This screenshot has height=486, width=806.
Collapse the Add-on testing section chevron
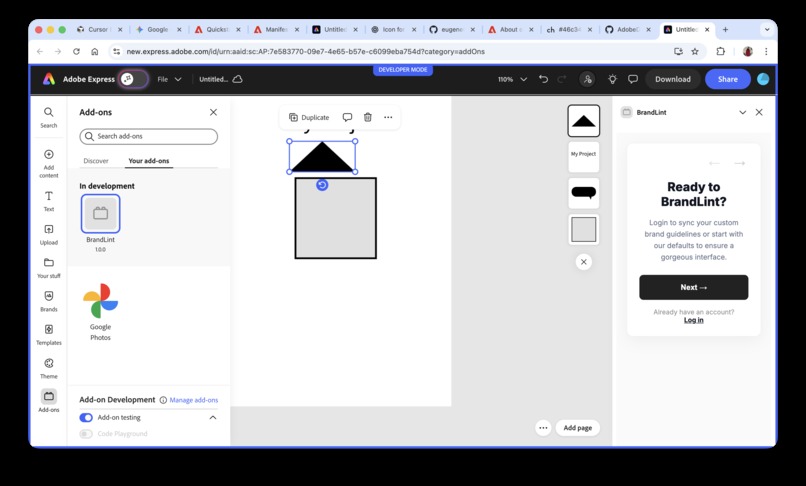[213, 418]
